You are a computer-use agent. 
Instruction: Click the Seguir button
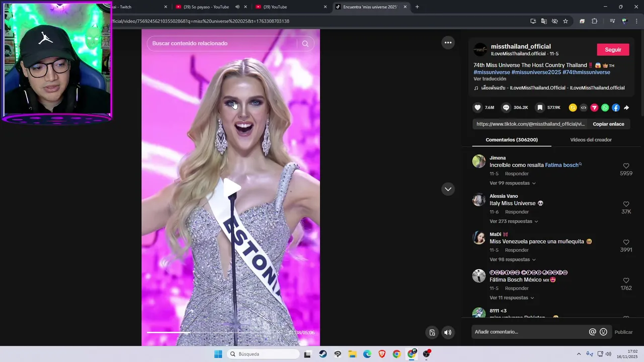(613, 50)
